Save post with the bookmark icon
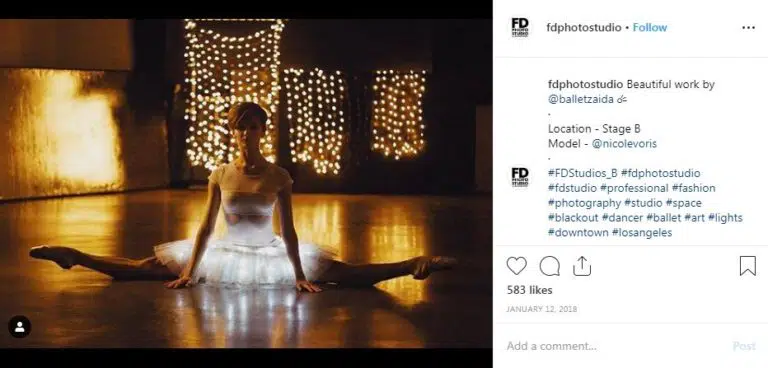Screen dimensions: 768x368 (747, 266)
